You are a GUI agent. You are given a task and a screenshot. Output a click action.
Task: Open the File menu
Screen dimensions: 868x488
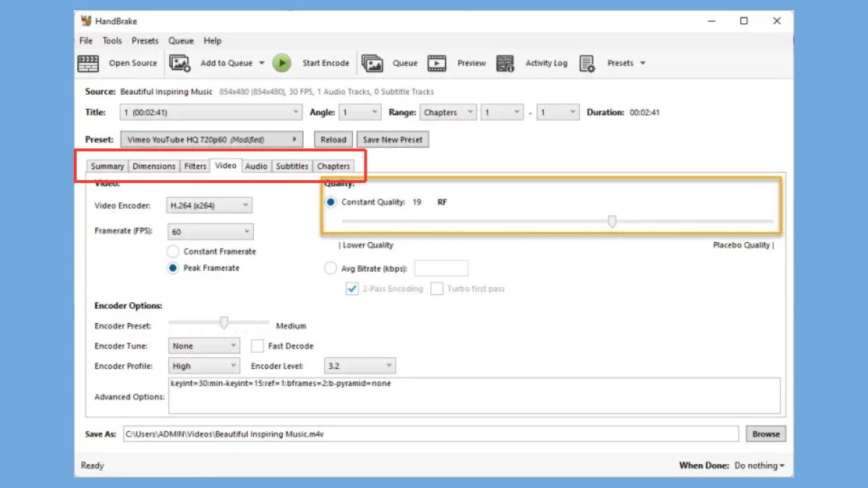[x=86, y=41]
